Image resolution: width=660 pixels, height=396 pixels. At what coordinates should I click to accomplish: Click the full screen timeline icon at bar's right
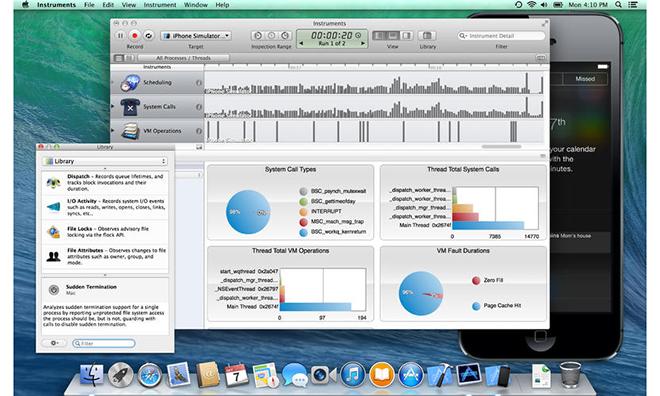pyautogui.click(x=541, y=58)
